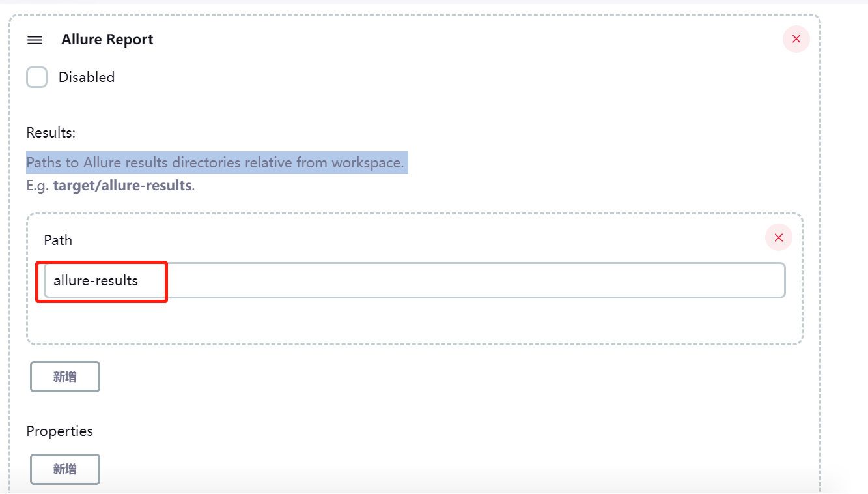
Task: Click the Allure Report section title
Action: 107,40
